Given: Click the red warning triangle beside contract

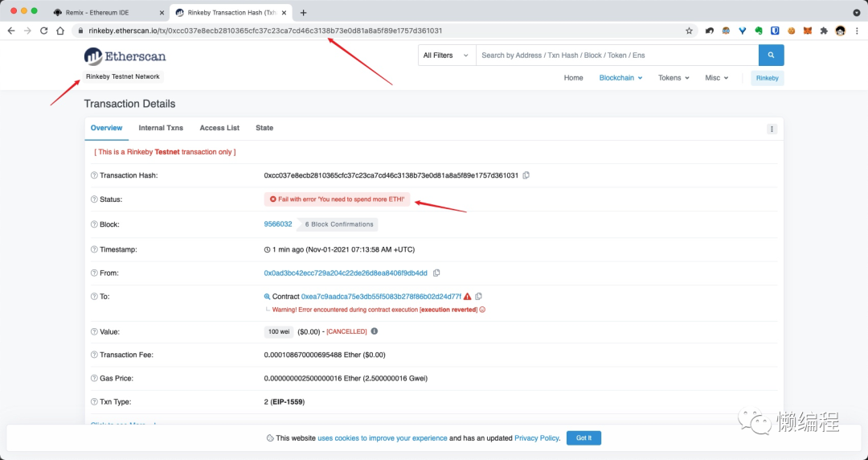Looking at the screenshot, I should pyautogui.click(x=468, y=297).
